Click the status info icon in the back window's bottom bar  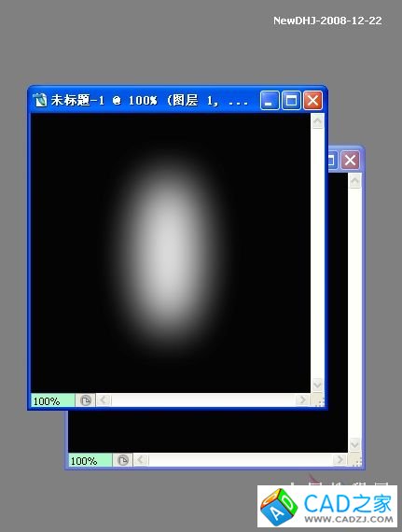[x=123, y=460]
